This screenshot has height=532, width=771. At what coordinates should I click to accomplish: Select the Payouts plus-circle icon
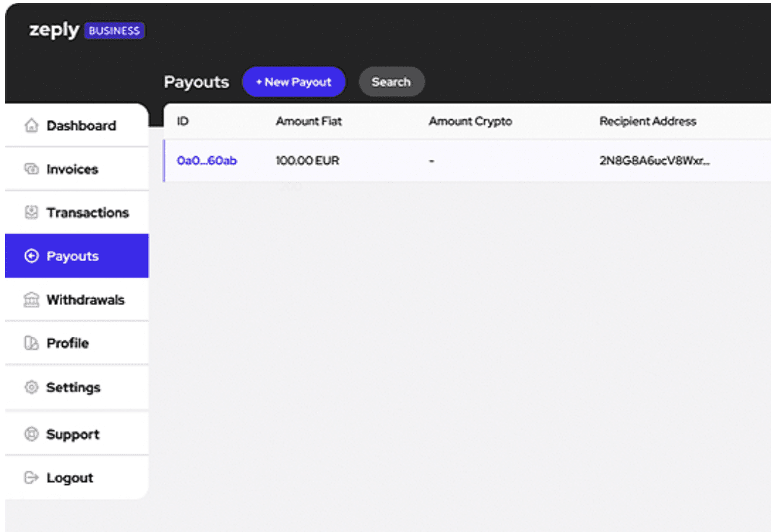point(30,256)
